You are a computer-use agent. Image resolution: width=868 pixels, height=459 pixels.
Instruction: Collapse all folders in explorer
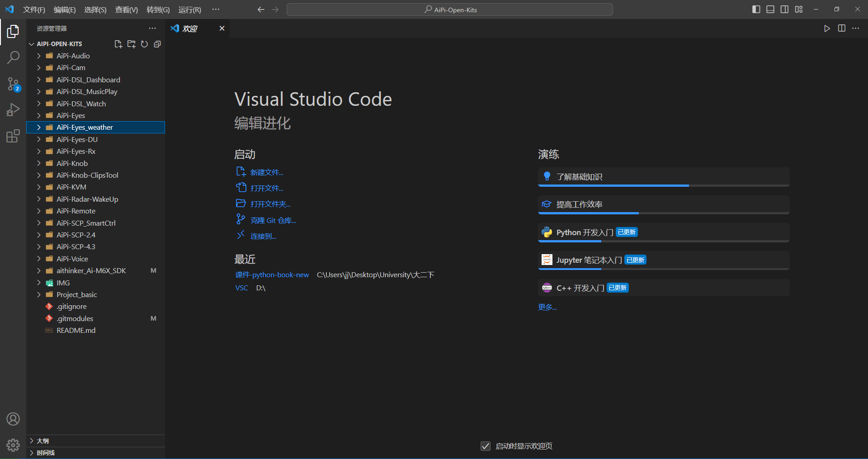(x=157, y=44)
